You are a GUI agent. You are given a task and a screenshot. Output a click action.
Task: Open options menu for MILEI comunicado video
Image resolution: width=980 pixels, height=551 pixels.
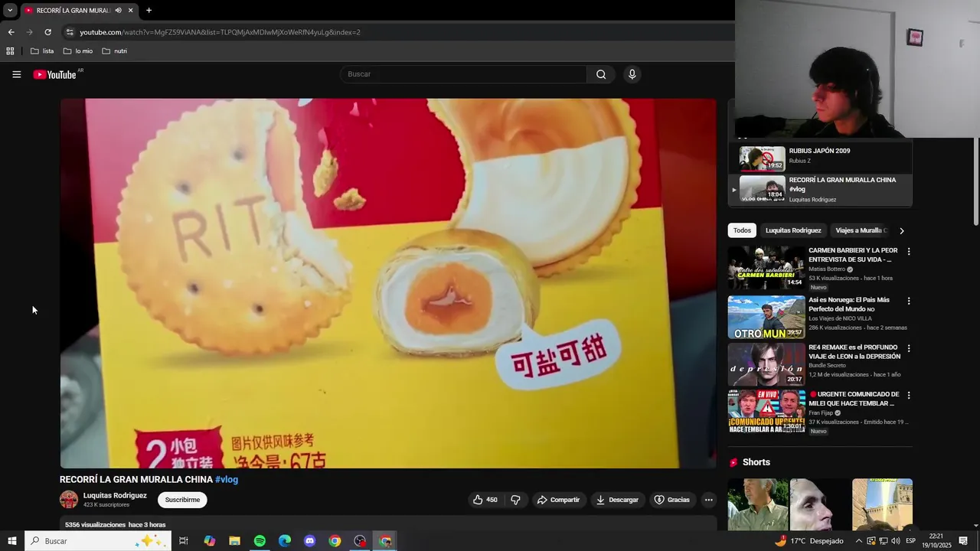click(x=909, y=396)
